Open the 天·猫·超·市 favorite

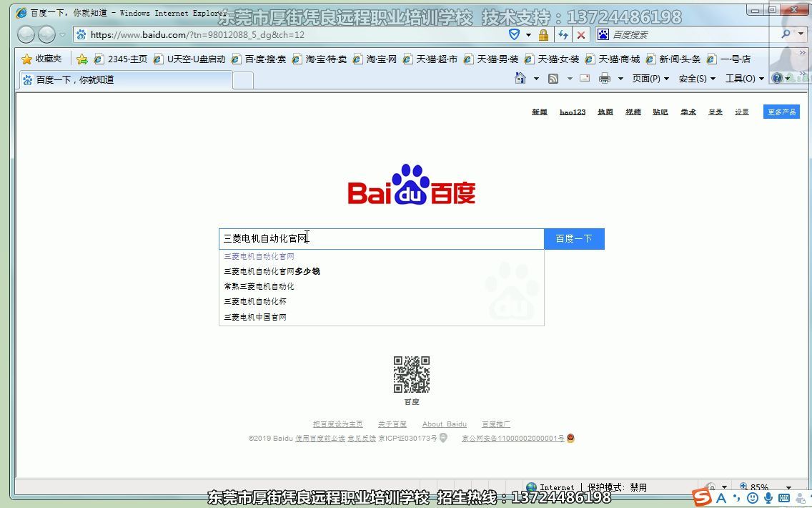coord(430,59)
